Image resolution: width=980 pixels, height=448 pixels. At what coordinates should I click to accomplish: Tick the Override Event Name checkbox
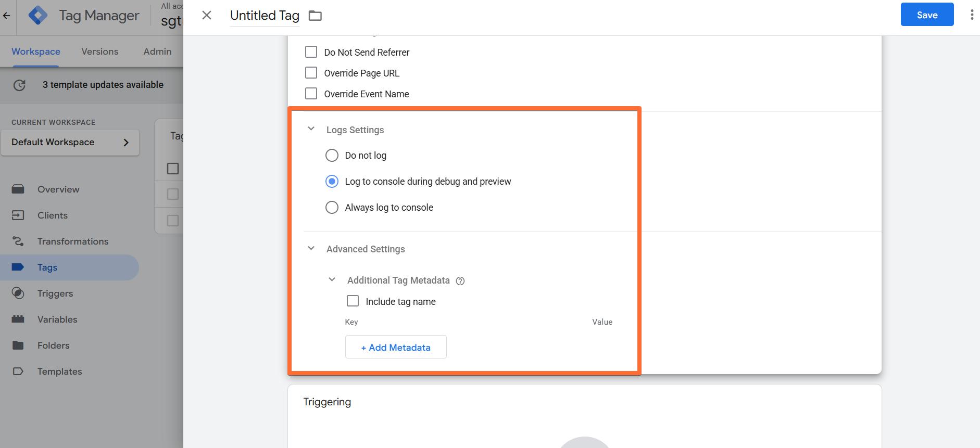(x=311, y=94)
